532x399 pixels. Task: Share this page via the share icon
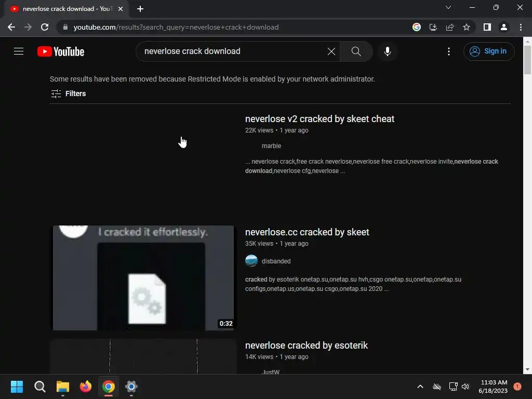coord(449,27)
